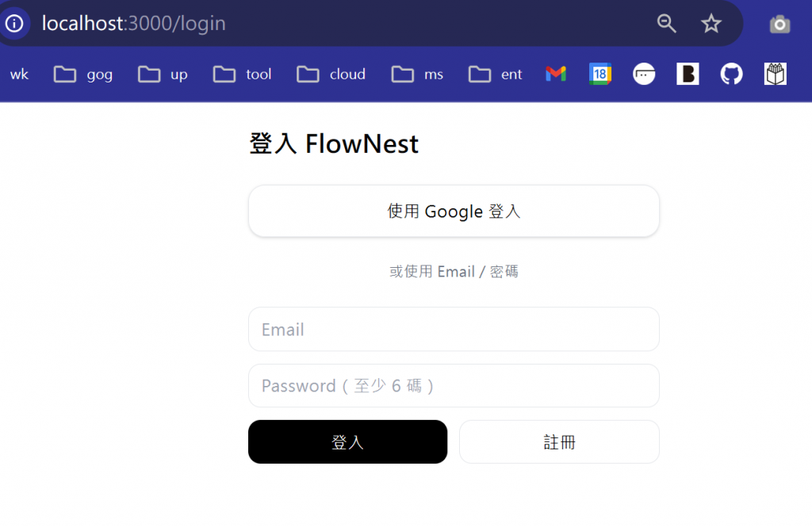This screenshot has width=812, height=527.
Task: Open the Gmail bookmark
Action: tap(556, 74)
